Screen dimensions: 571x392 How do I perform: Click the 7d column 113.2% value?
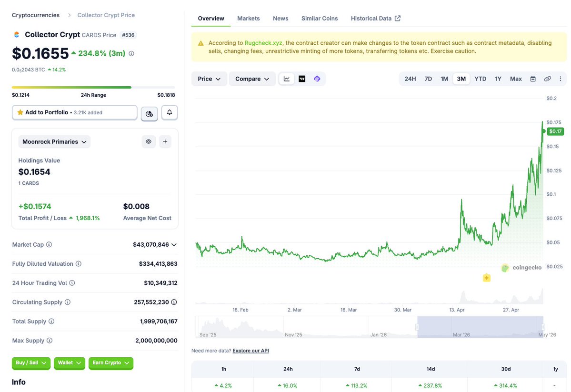coord(357,385)
